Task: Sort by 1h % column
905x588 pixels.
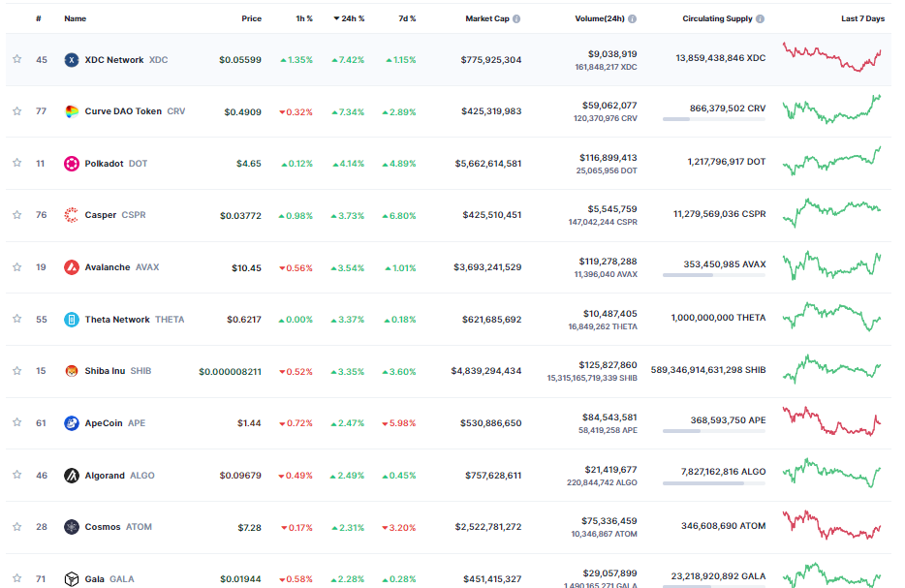Action: pyautogui.click(x=304, y=18)
